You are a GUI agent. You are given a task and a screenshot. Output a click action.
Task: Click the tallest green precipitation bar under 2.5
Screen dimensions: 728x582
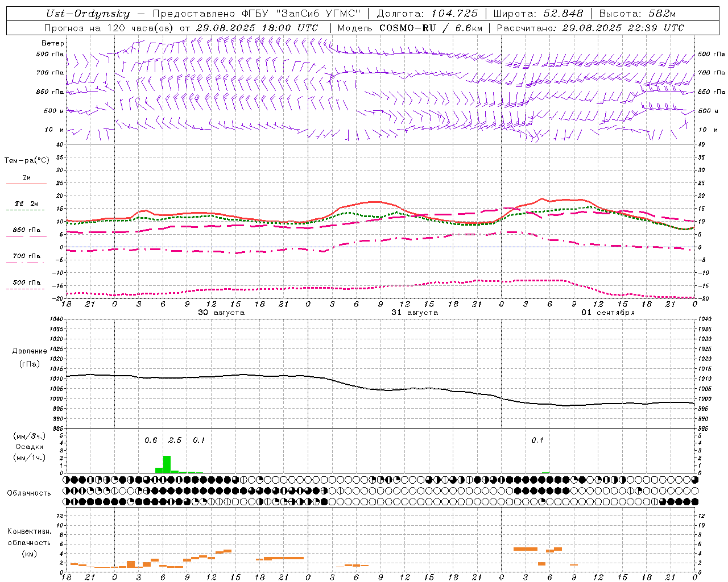coord(167,464)
